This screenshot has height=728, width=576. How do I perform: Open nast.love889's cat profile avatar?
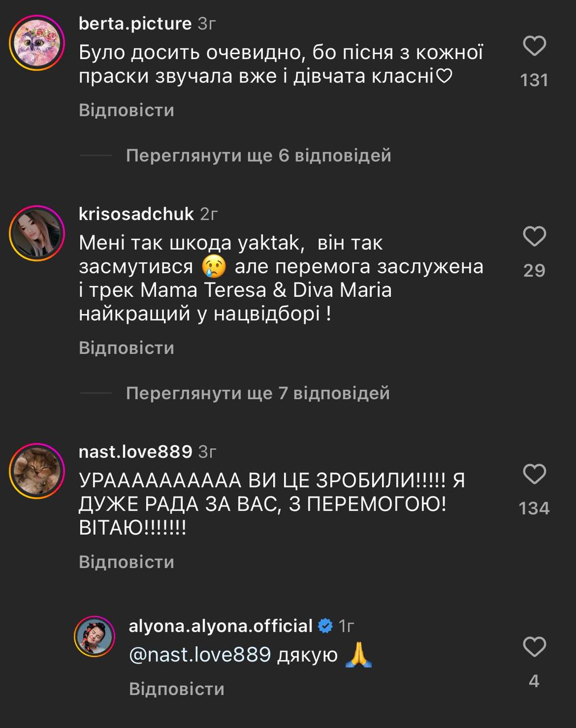[36, 471]
